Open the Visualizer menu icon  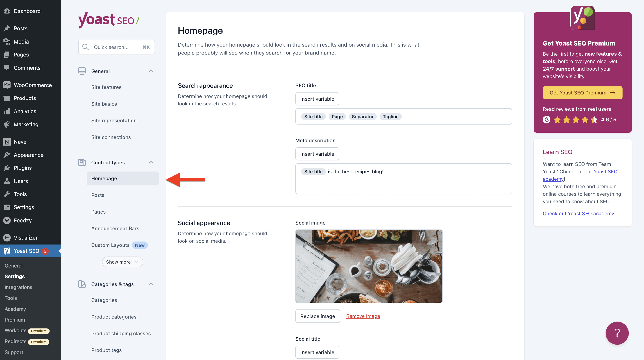[x=7, y=237]
